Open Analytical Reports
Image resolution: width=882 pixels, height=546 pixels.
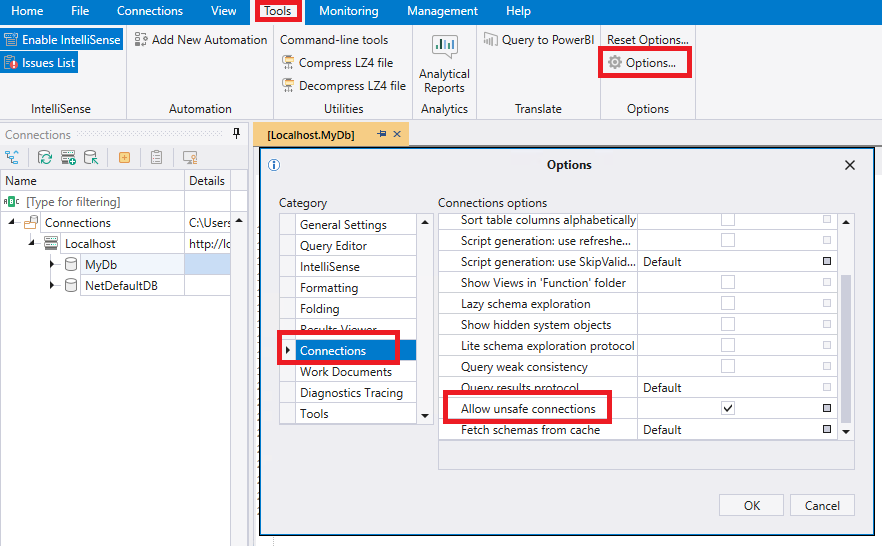(444, 64)
